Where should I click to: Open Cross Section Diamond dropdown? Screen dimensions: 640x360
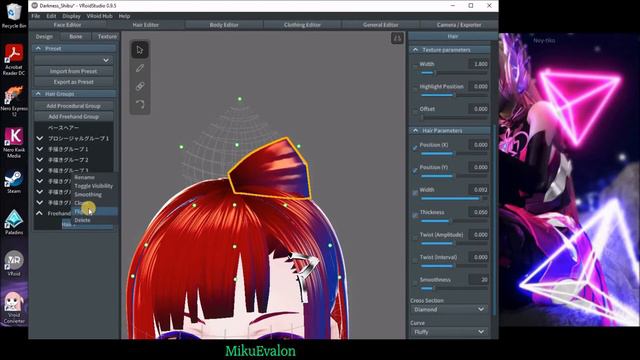pyautogui.click(x=449, y=309)
